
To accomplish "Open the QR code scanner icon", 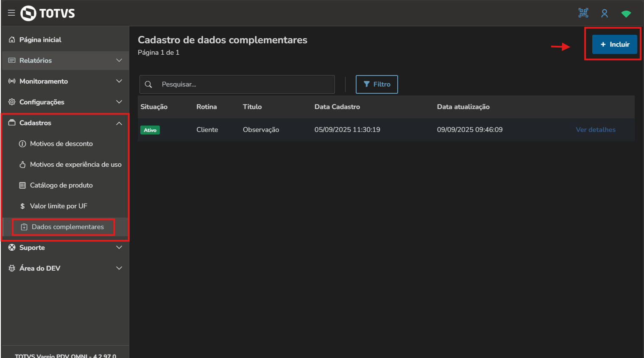I will (x=583, y=13).
